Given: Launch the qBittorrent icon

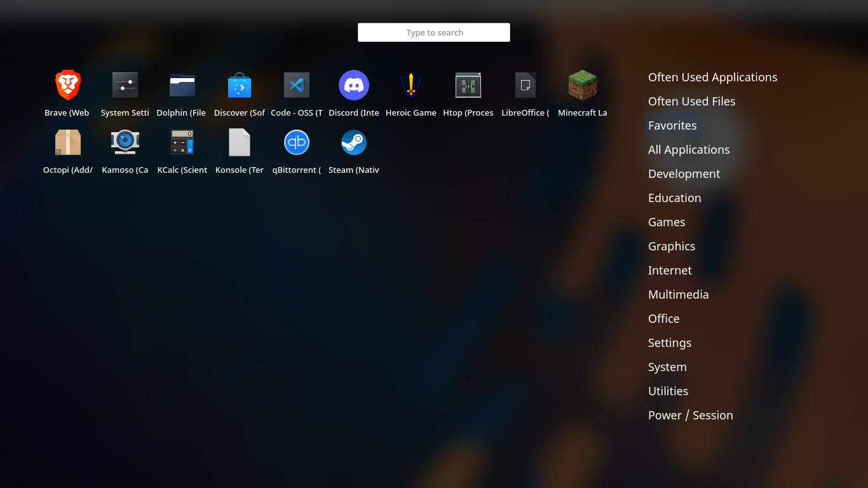Looking at the screenshot, I should pos(297,142).
